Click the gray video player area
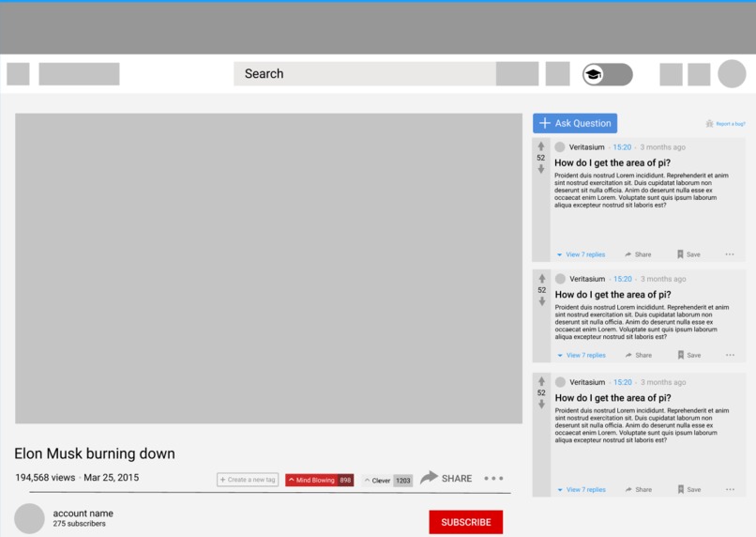This screenshot has width=756, height=537. (x=268, y=268)
